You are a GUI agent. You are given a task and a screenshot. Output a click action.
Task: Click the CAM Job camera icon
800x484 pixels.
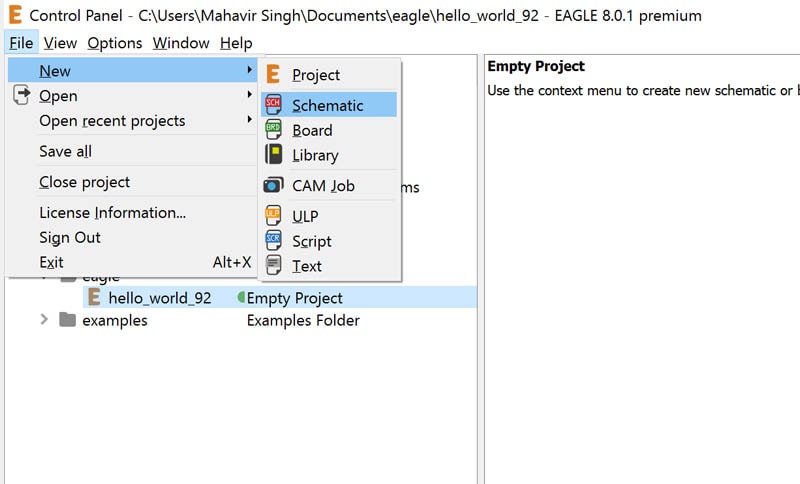click(273, 185)
